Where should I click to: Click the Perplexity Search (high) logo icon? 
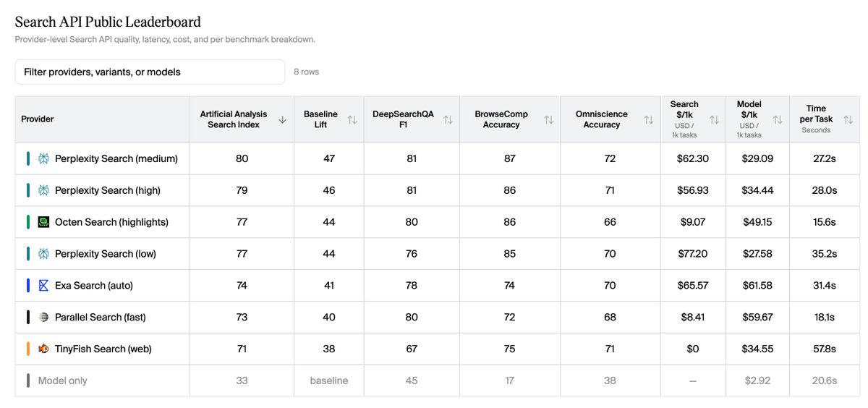point(43,190)
